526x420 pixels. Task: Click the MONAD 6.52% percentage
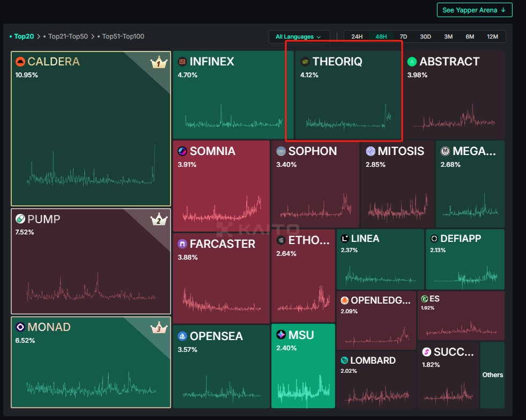tap(25, 341)
